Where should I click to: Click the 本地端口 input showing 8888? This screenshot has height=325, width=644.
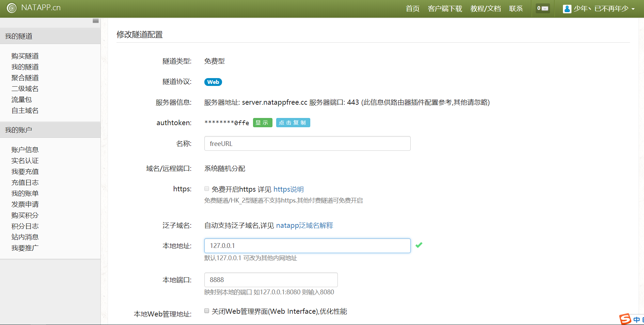[271, 280]
